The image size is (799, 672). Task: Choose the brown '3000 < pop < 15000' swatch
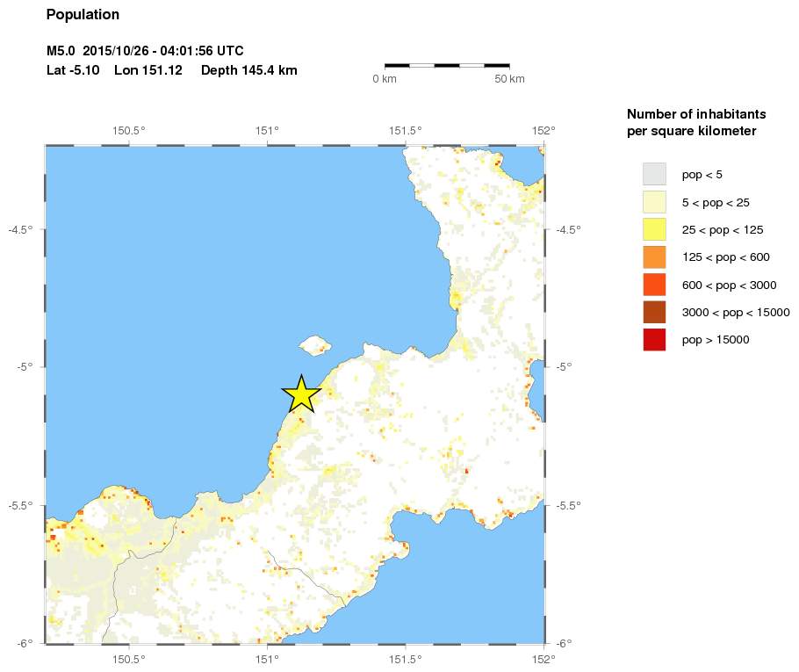pos(654,312)
